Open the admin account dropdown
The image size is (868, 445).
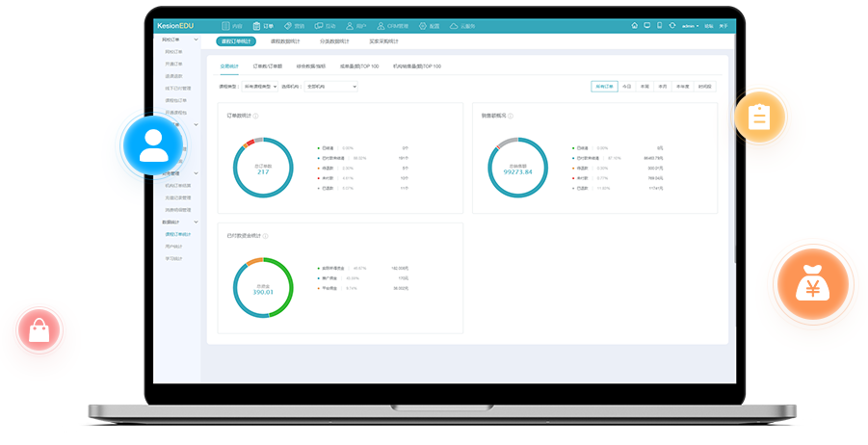(690, 26)
